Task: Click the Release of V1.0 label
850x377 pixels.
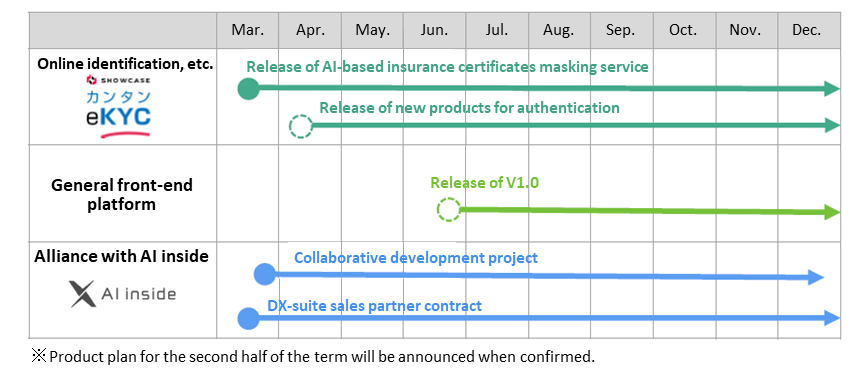Action: point(485,182)
